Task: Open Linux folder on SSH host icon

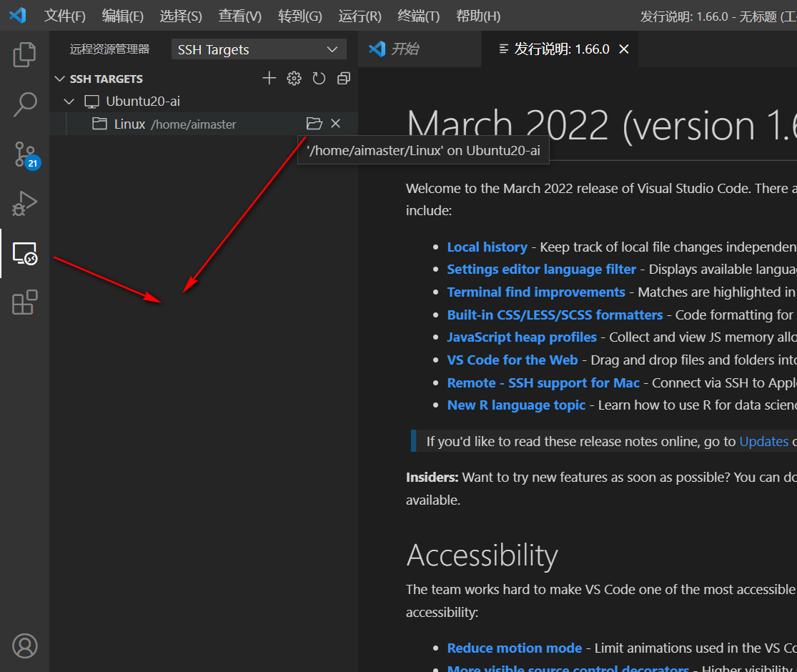Action: pos(314,124)
